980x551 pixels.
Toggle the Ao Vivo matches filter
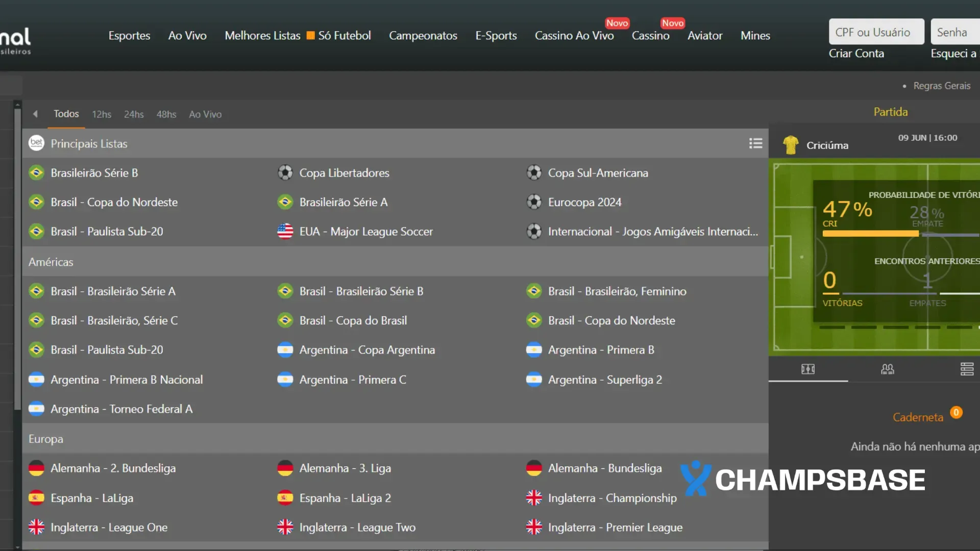click(x=205, y=114)
